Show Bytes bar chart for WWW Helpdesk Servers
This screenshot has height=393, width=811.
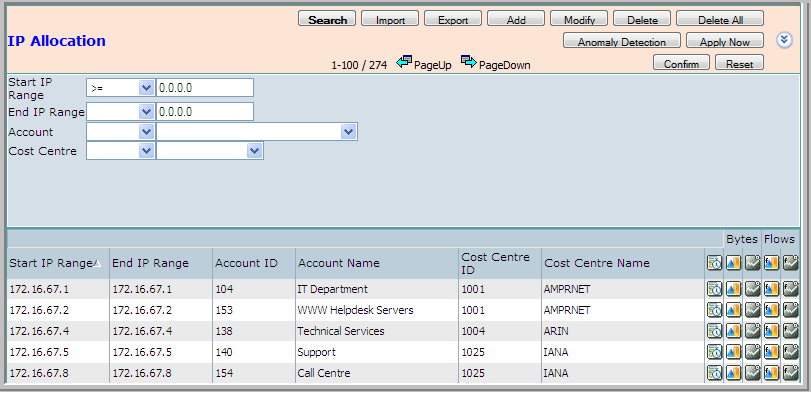coord(733,310)
